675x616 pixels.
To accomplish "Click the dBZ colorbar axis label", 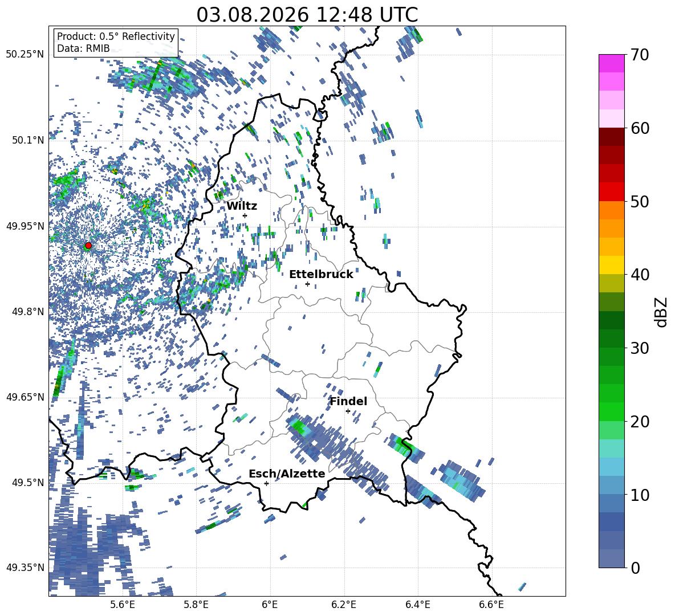I will coord(662,312).
